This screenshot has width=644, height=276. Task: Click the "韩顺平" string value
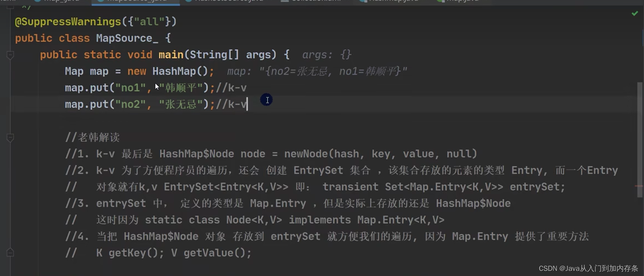tap(181, 88)
